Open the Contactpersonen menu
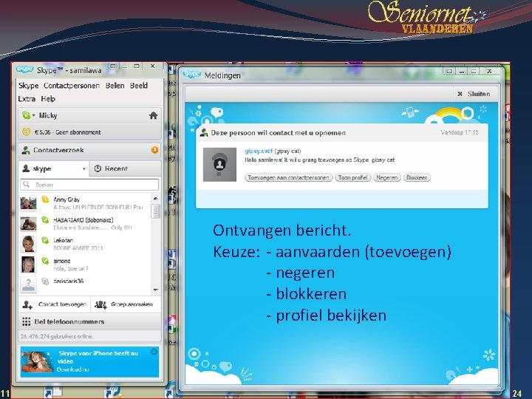532x399 pixels. pyautogui.click(x=72, y=86)
